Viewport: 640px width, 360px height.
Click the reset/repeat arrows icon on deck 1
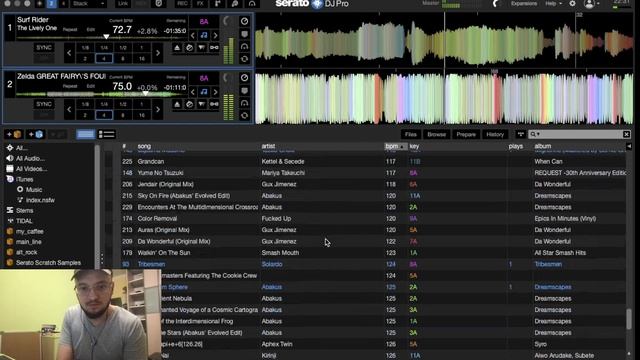(x=244, y=59)
